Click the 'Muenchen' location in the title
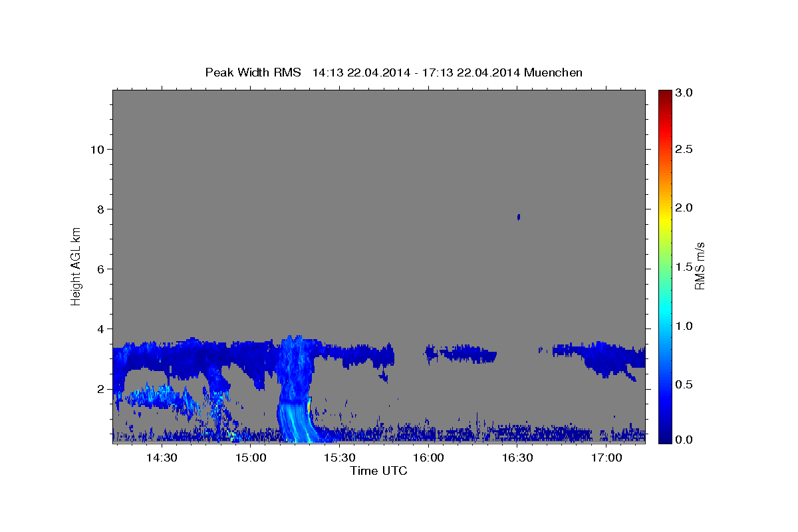 [x=553, y=72]
